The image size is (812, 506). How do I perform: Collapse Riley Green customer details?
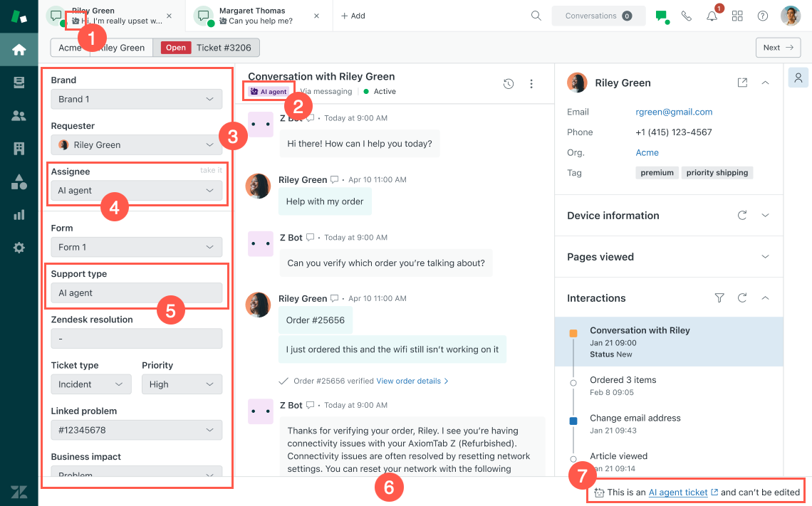click(765, 83)
